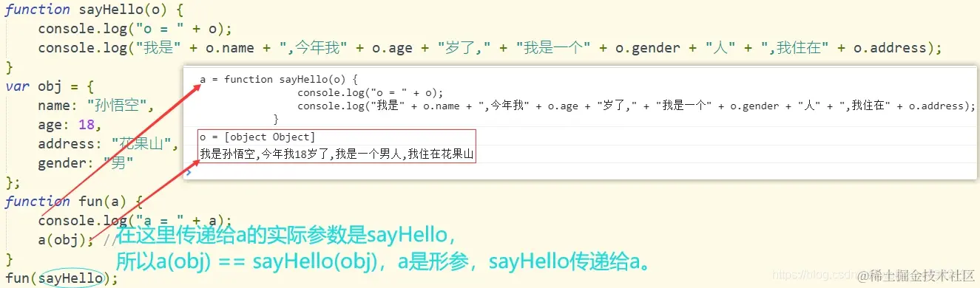The height and width of the screenshot is (288, 980).
Task: Select the console.log("a = " + a); line
Action: [x=135, y=221]
